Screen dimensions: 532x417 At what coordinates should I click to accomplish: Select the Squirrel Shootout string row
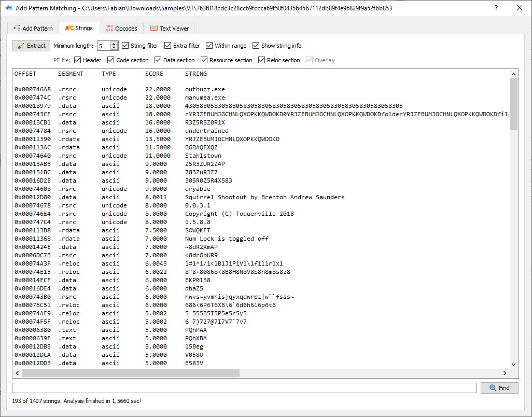pyautogui.click(x=264, y=197)
